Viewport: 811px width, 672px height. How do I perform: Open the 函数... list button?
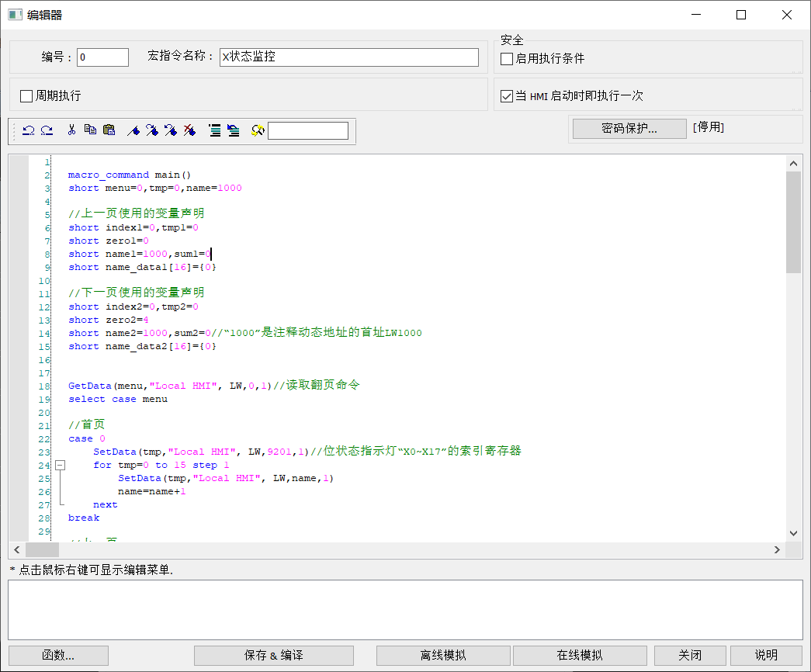(x=58, y=655)
